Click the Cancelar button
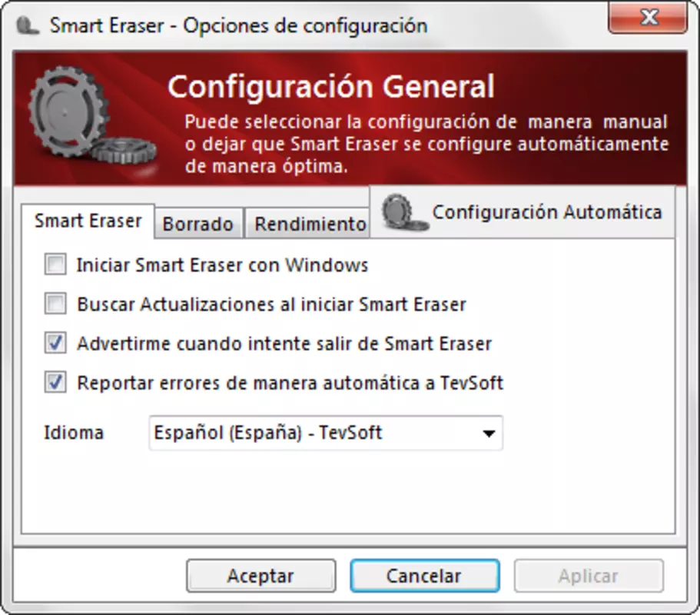Screen dimensions: 700x615 425,576
